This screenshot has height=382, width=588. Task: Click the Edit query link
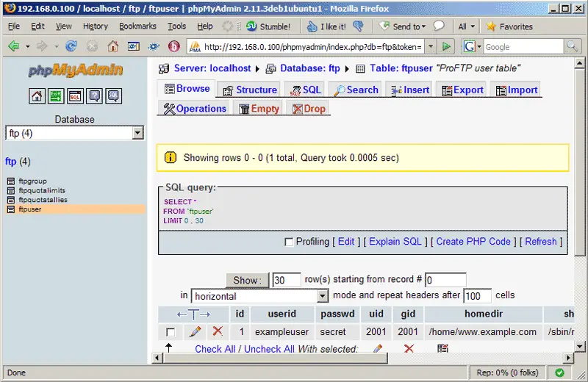tap(345, 242)
